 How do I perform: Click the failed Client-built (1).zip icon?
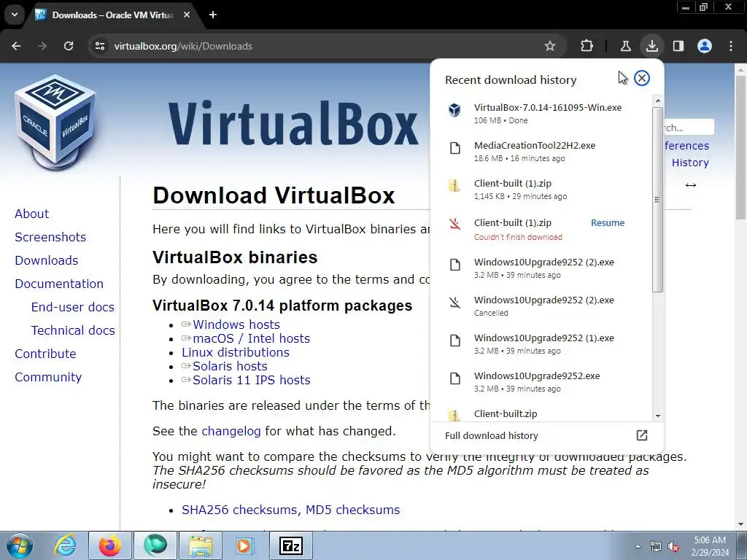[x=455, y=224]
